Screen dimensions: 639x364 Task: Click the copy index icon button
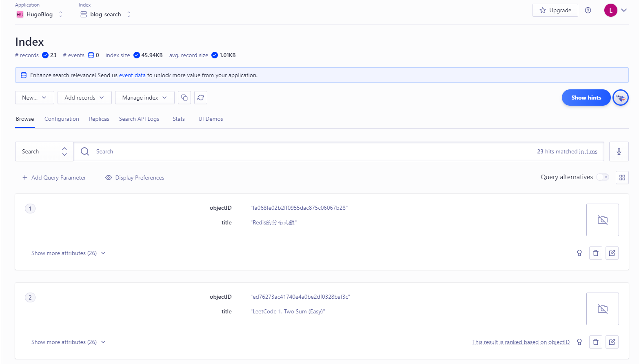tap(184, 98)
